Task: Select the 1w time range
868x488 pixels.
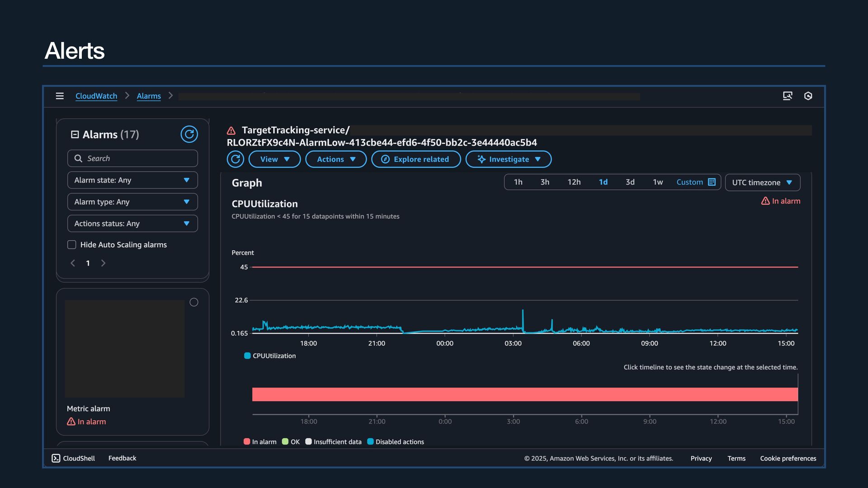Action: click(x=658, y=182)
